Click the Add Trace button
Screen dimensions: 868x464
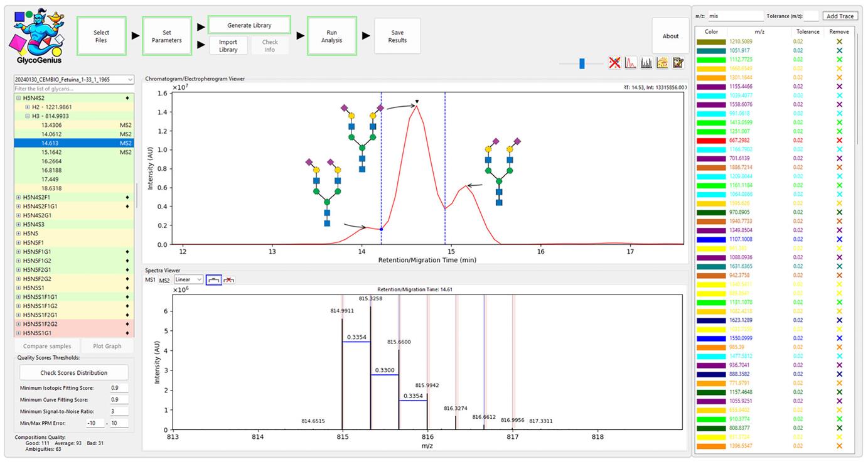pyautogui.click(x=840, y=16)
